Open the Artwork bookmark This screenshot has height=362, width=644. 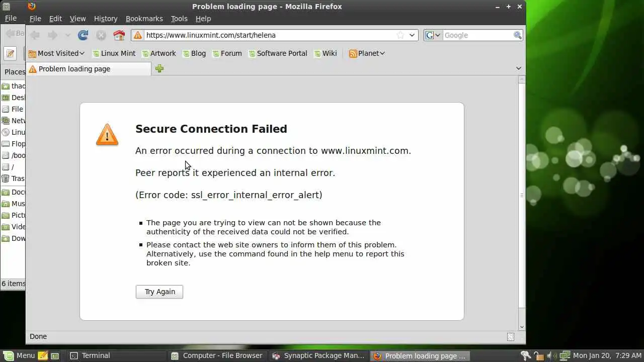(x=159, y=53)
